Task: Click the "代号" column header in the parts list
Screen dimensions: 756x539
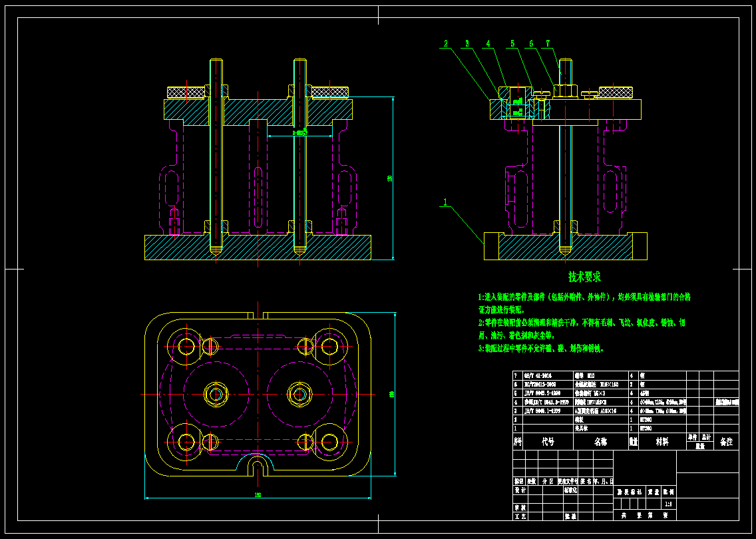Action: pos(548,442)
